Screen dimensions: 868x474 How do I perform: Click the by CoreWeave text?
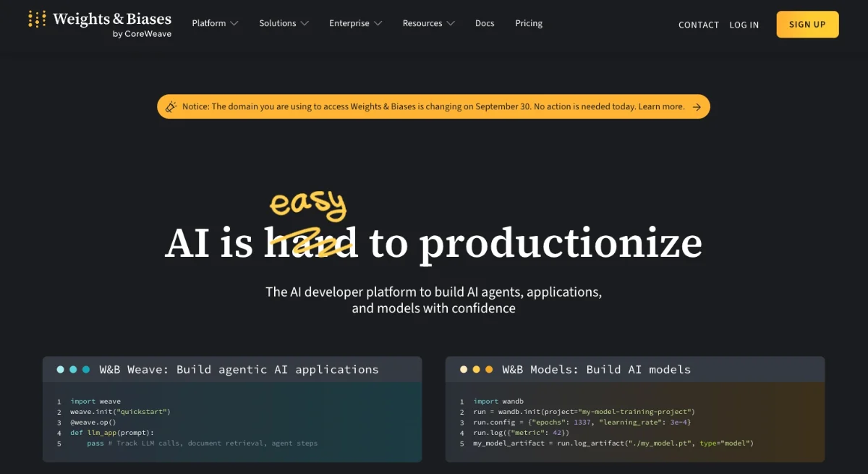tap(142, 33)
